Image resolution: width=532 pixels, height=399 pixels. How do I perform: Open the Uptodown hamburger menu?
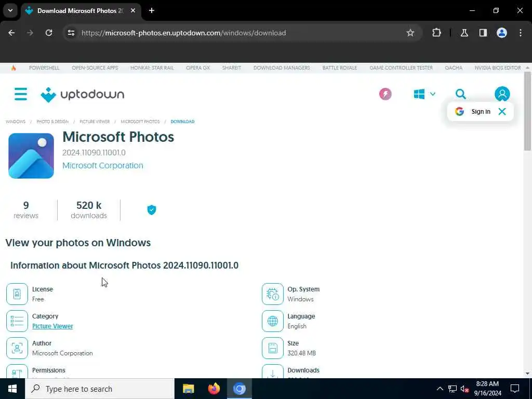pos(21,94)
